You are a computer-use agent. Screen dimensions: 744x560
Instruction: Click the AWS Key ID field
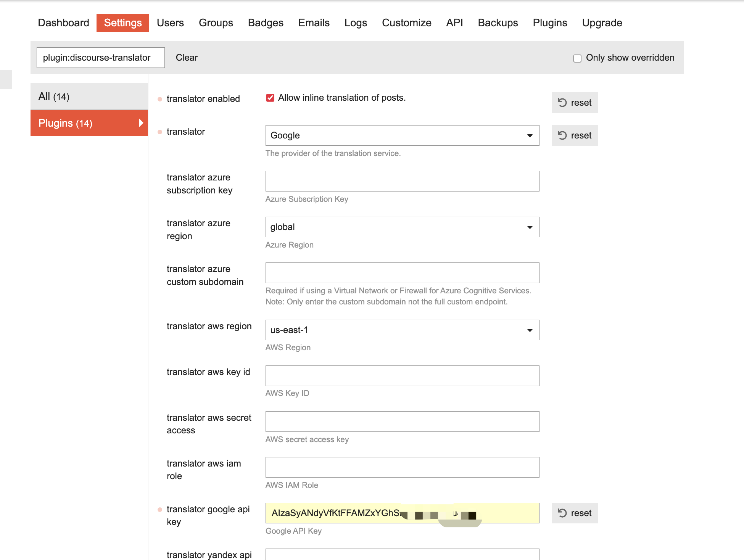click(402, 376)
